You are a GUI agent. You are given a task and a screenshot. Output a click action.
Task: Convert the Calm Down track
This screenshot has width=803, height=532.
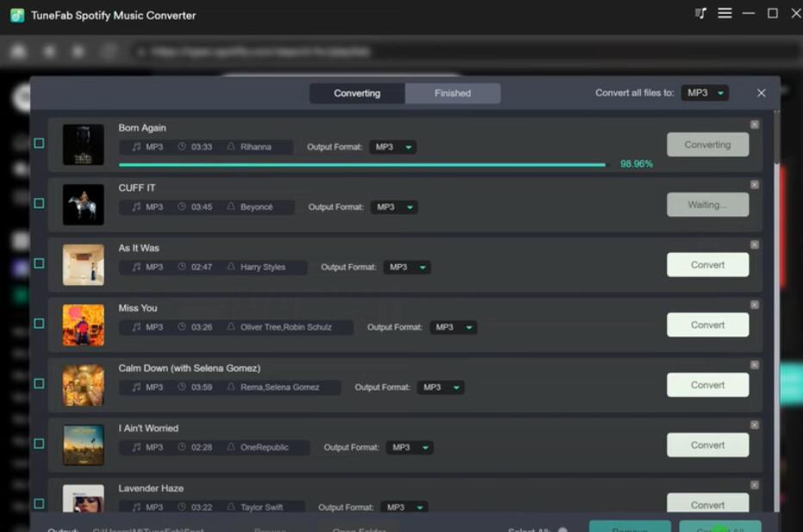(707, 385)
